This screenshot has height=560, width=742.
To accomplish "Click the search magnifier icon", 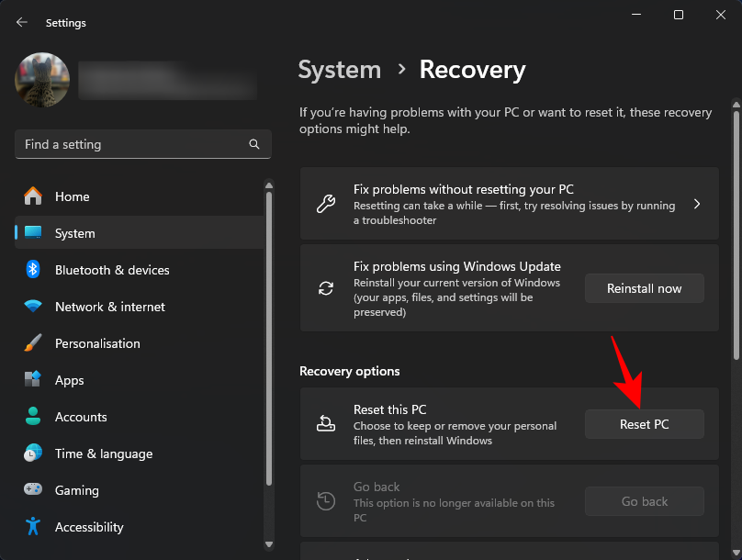I will pos(254,144).
